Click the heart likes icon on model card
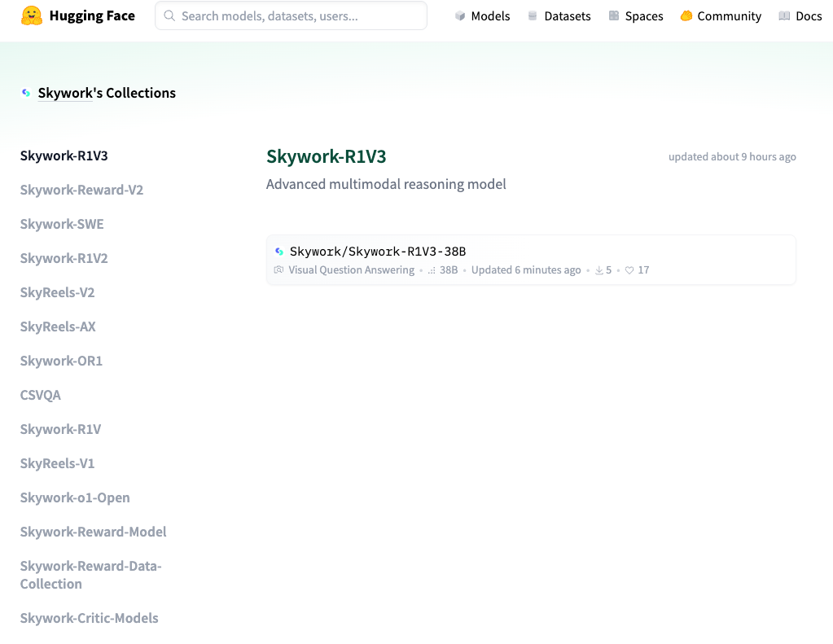 coord(629,270)
